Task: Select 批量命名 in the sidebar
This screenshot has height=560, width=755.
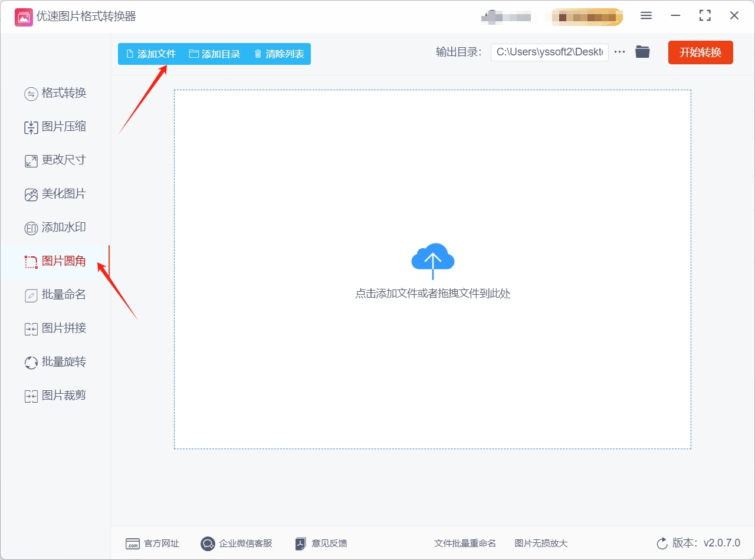Action: pyautogui.click(x=55, y=295)
